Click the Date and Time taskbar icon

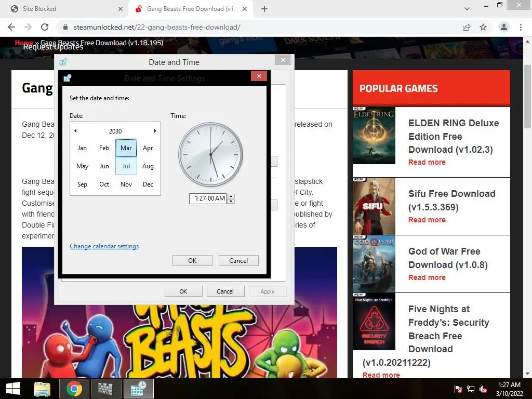click(138, 389)
